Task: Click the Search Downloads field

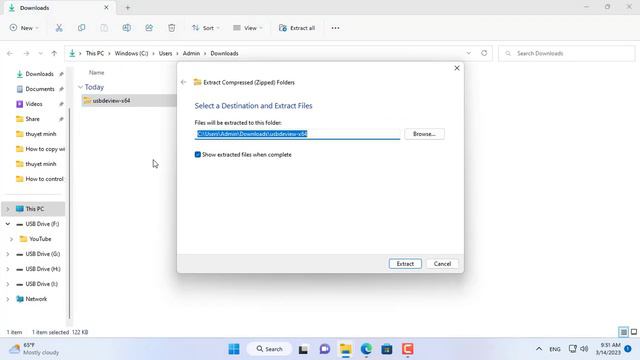Action: pos(567,53)
